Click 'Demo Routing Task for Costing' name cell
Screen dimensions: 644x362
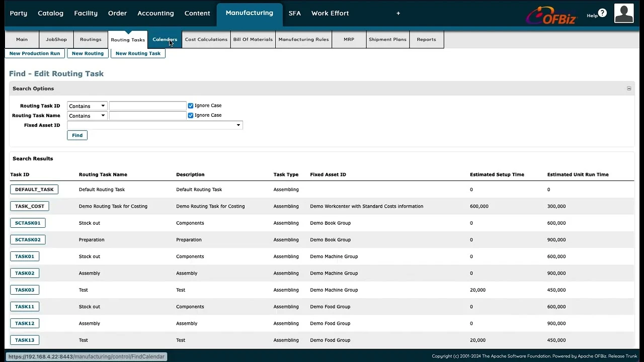113,206
